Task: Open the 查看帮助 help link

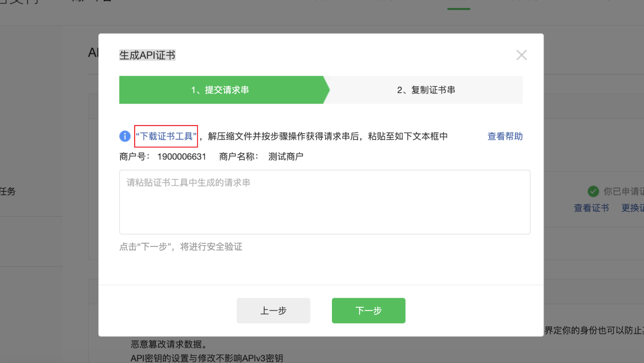Action: (505, 136)
